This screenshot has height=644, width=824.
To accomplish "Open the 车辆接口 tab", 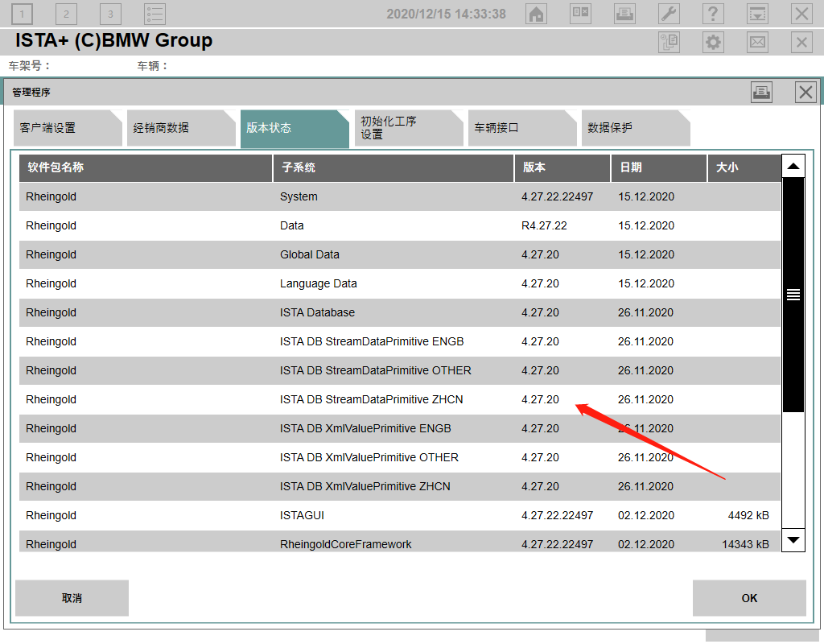I will 522,128.
